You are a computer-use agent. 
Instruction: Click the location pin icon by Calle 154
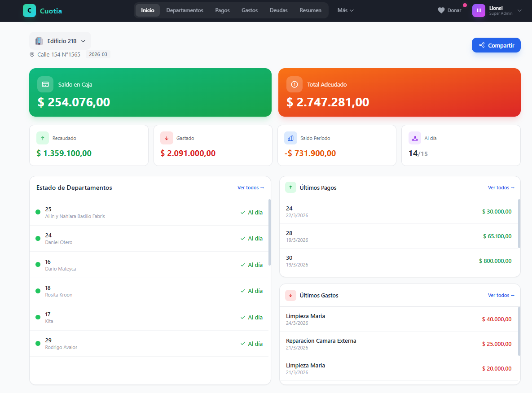32,55
